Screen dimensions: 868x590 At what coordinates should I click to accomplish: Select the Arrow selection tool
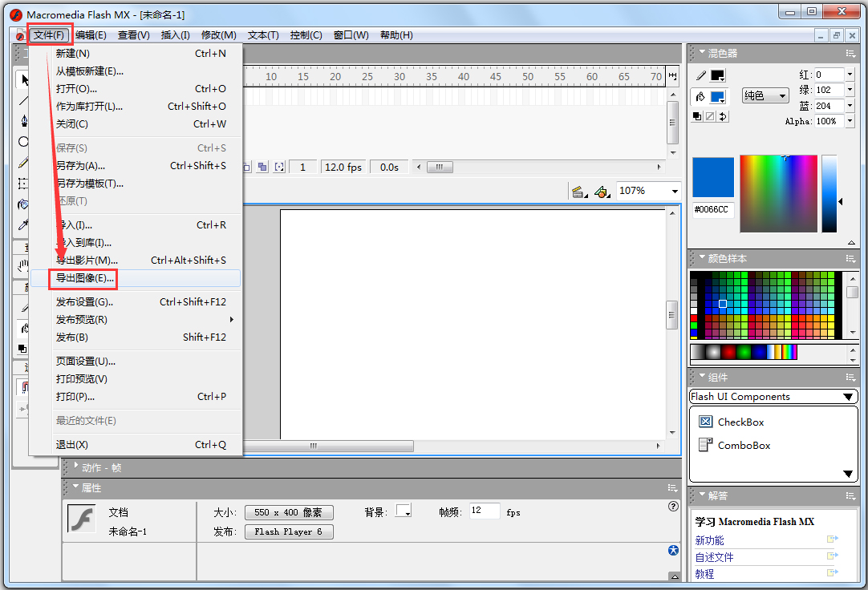(23, 79)
